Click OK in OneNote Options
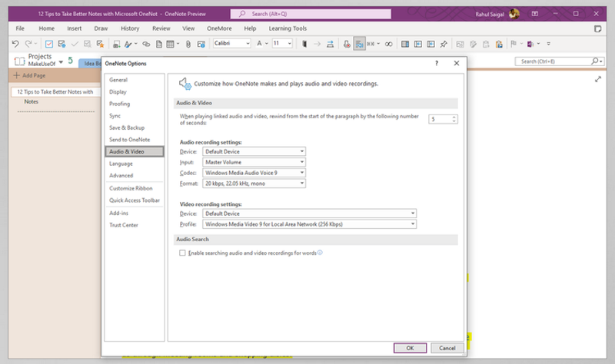 410,348
